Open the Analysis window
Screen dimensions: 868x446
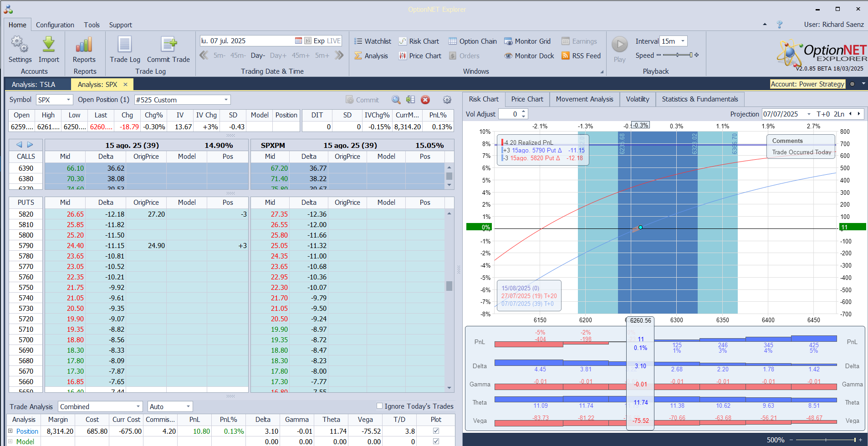371,56
